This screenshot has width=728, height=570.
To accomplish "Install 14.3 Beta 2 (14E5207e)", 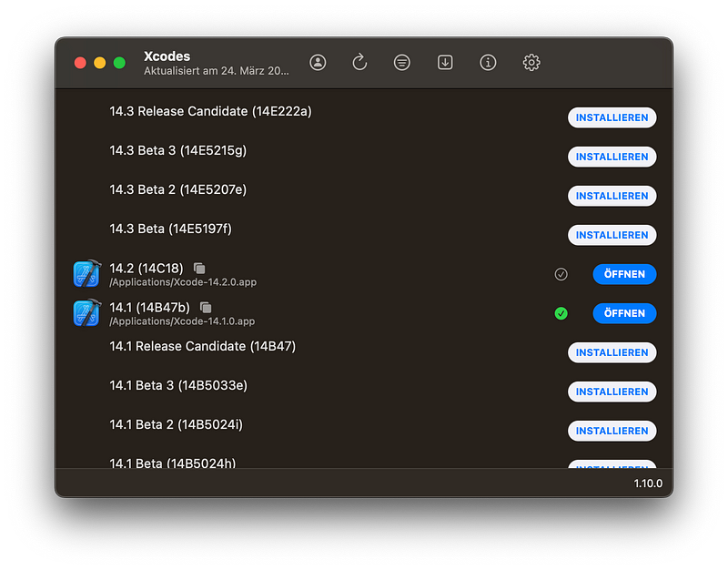I will pyautogui.click(x=612, y=196).
